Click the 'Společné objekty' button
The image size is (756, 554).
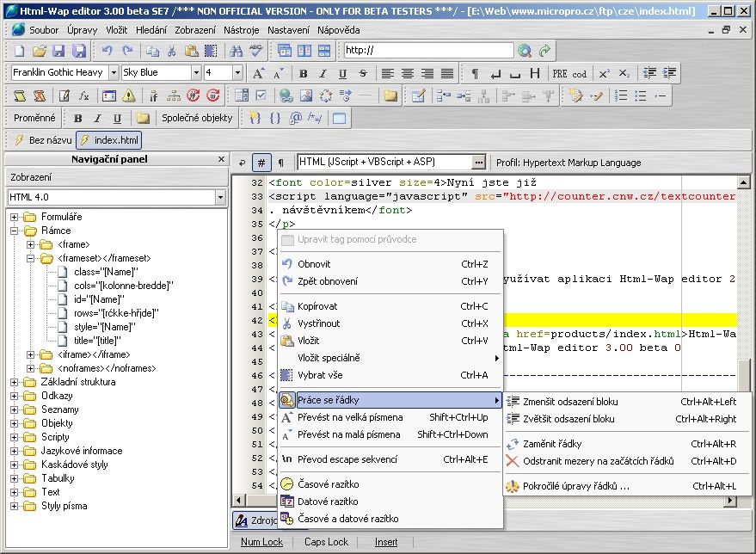[197, 118]
